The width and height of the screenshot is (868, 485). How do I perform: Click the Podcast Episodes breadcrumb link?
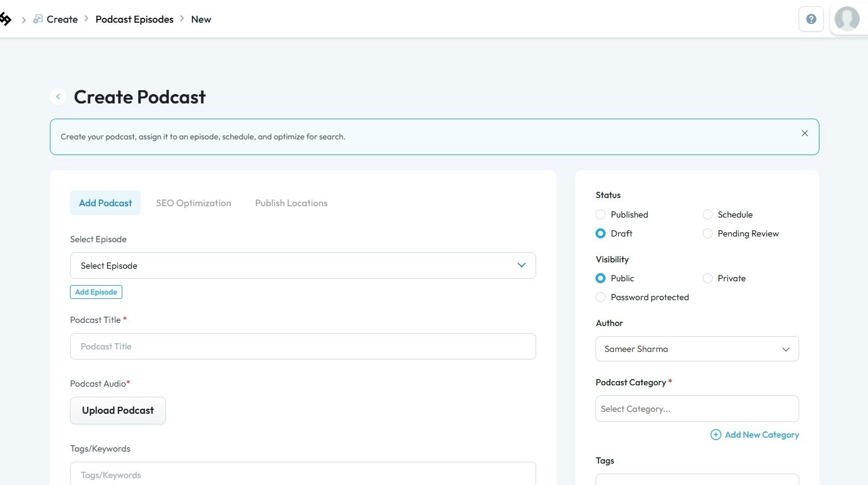click(134, 20)
